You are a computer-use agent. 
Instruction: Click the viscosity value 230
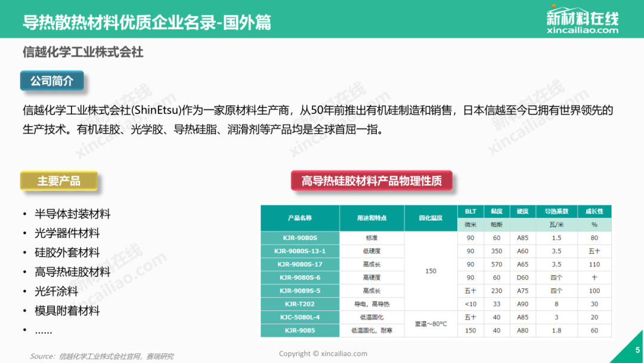click(497, 291)
